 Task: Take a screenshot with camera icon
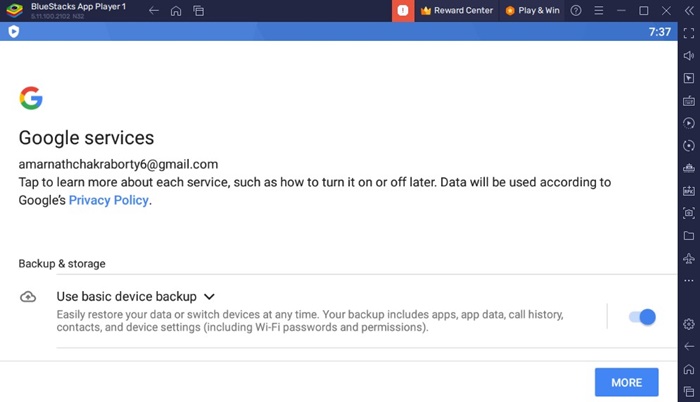[689, 213]
